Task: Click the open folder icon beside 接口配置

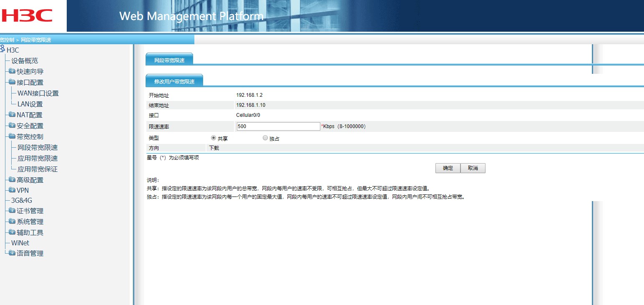Action: click(12, 82)
